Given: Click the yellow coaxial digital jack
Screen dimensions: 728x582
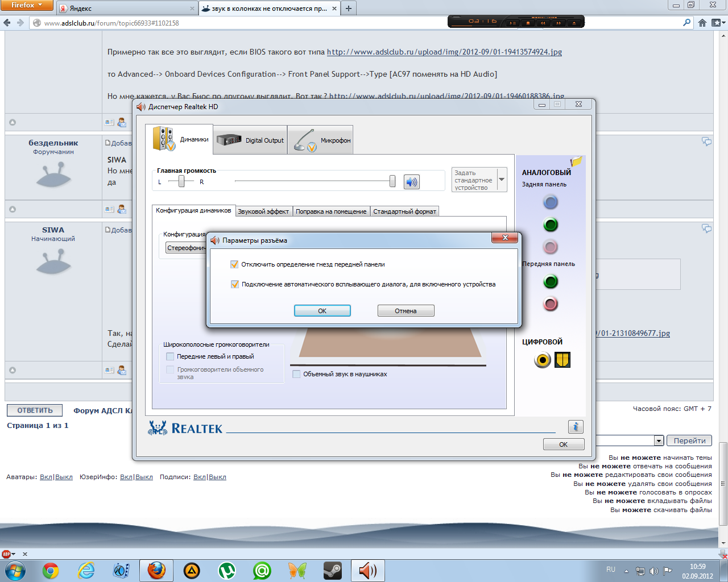Looking at the screenshot, I should click(x=543, y=360).
